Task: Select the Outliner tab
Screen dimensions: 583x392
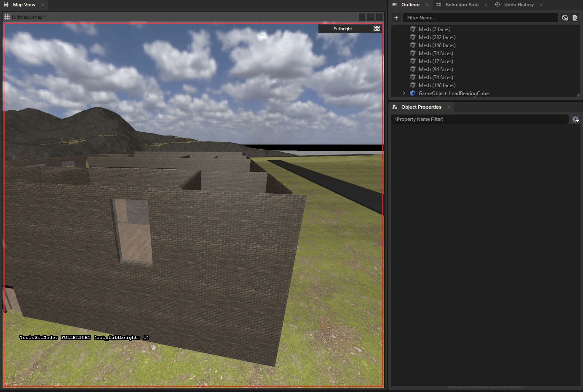Action: coord(410,5)
